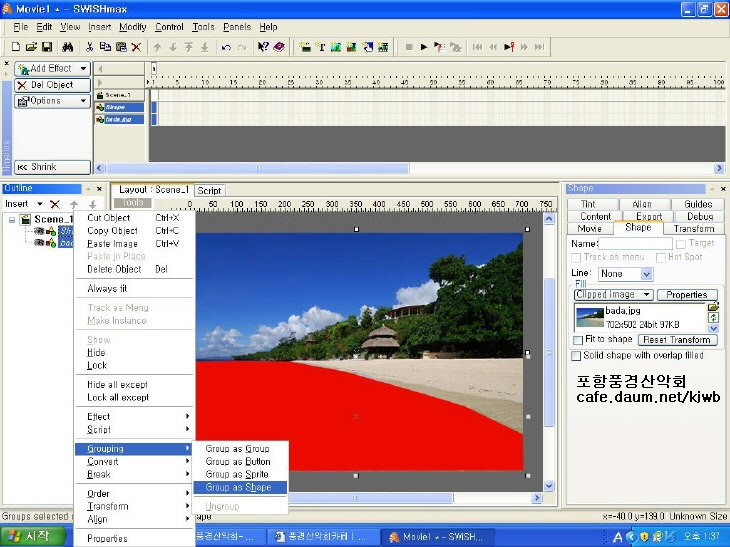Click the Help topics book icon
The image size is (730, 547).
279,47
